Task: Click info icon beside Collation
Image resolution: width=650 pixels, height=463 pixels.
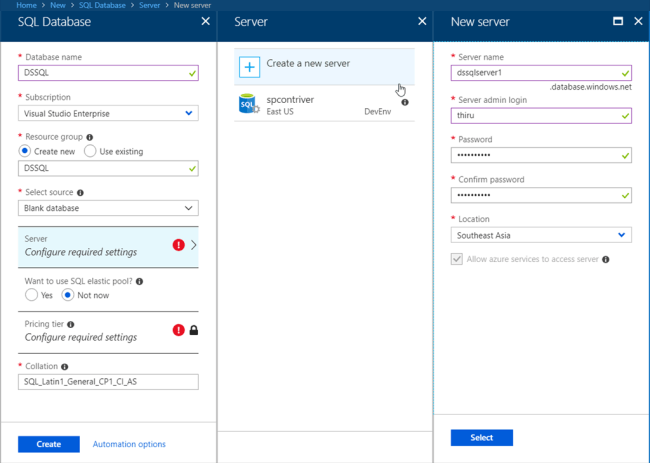Action: coord(65,367)
